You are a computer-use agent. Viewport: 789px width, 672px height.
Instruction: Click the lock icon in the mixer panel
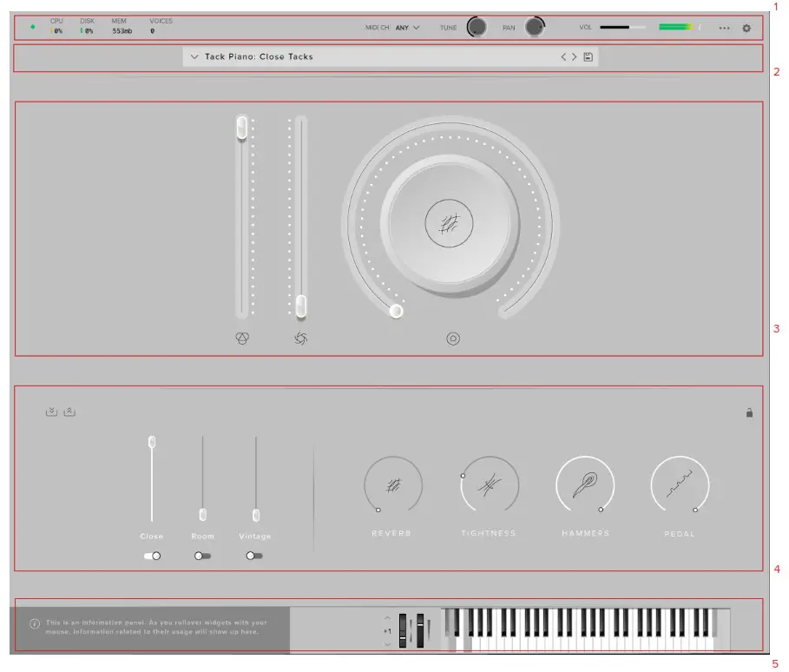749,412
